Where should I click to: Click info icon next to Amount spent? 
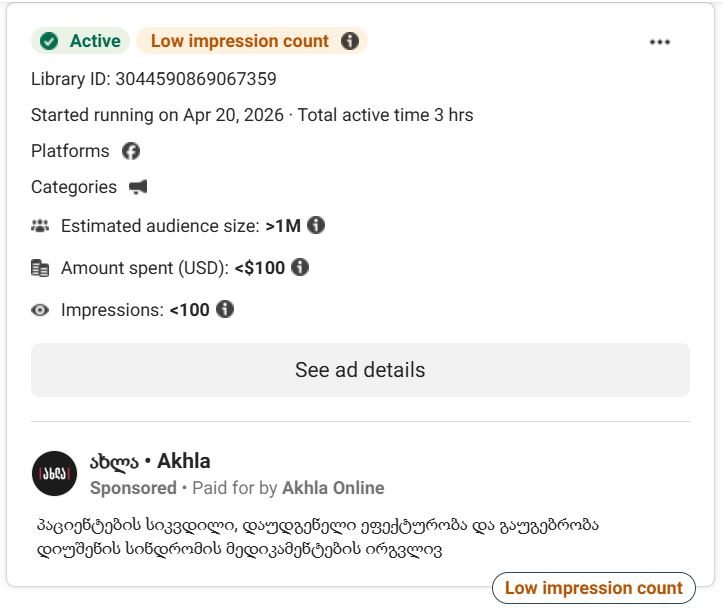(300, 267)
